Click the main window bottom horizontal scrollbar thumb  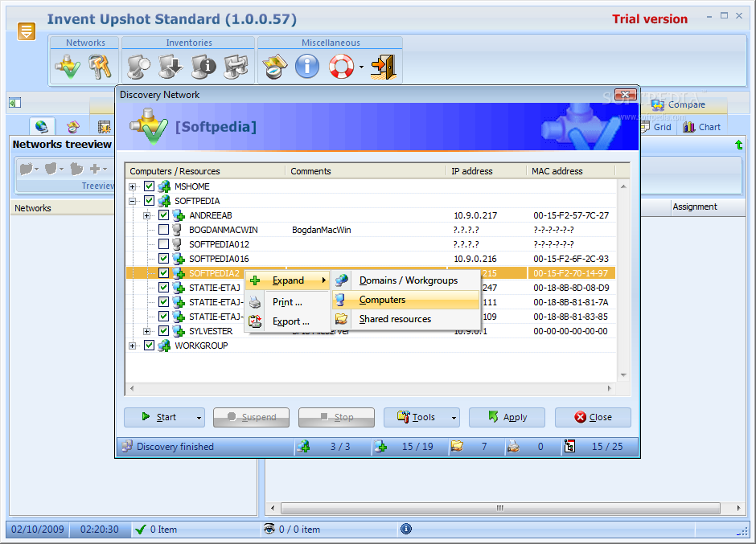(500, 508)
